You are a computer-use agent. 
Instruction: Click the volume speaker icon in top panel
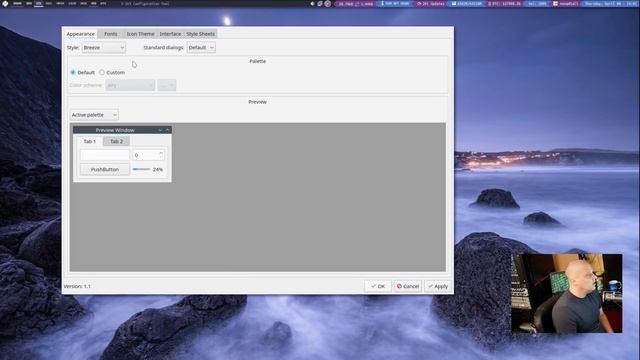tap(312, 4)
